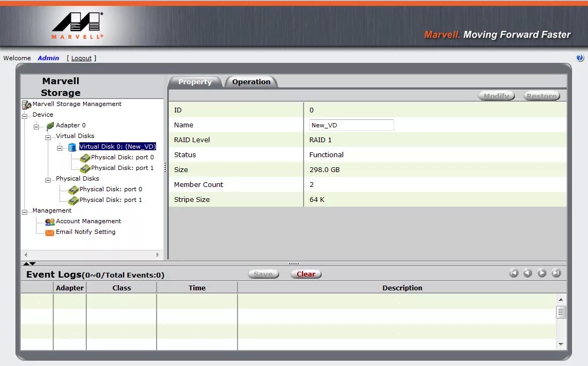
Task: Go to next page of event logs
Action: (x=542, y=273)
